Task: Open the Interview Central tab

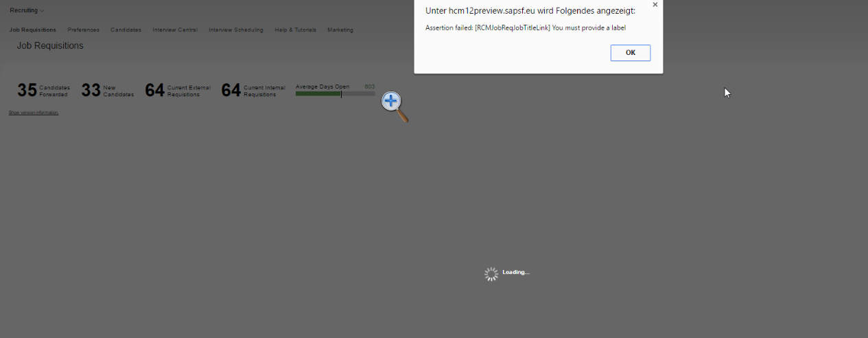Action: pos(175,30)
